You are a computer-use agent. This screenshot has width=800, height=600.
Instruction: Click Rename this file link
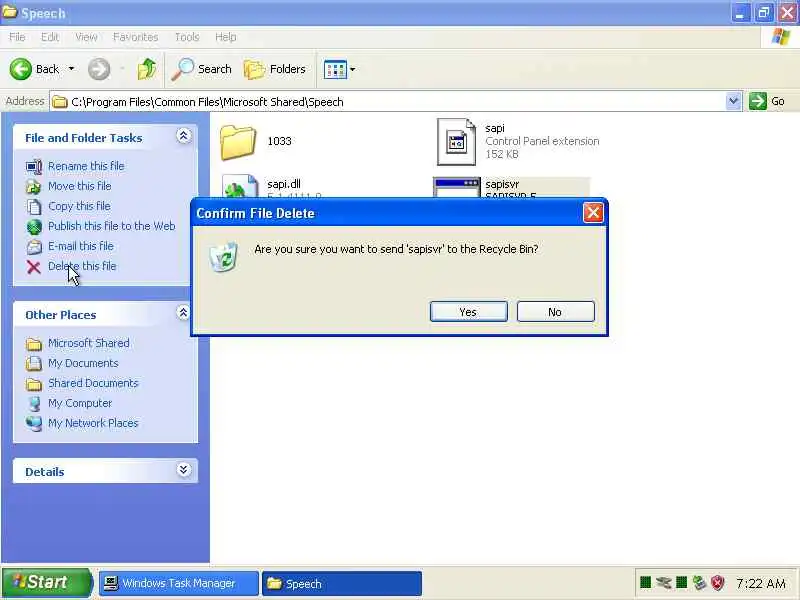tap(86, 166)
